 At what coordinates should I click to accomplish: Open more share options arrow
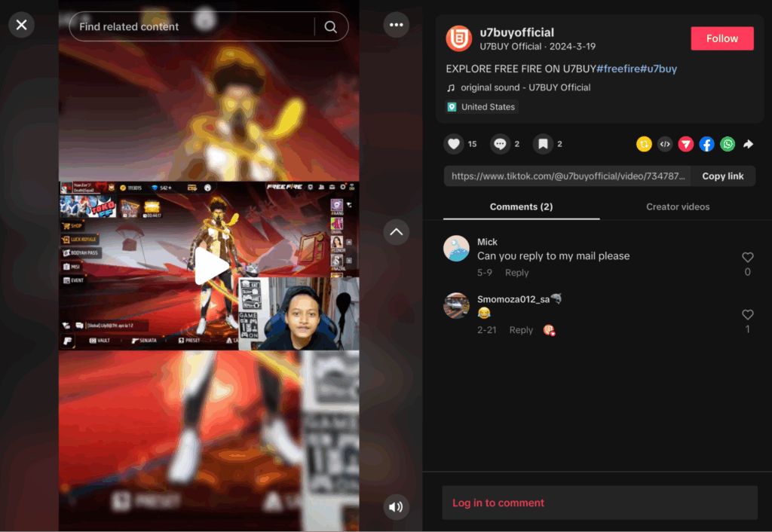749,144
